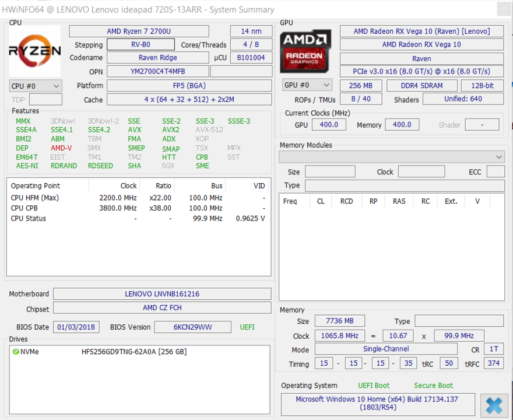
Task: Select the CPU HFM (Max) row
Action: pyautogui.click(x=139, y=198)
